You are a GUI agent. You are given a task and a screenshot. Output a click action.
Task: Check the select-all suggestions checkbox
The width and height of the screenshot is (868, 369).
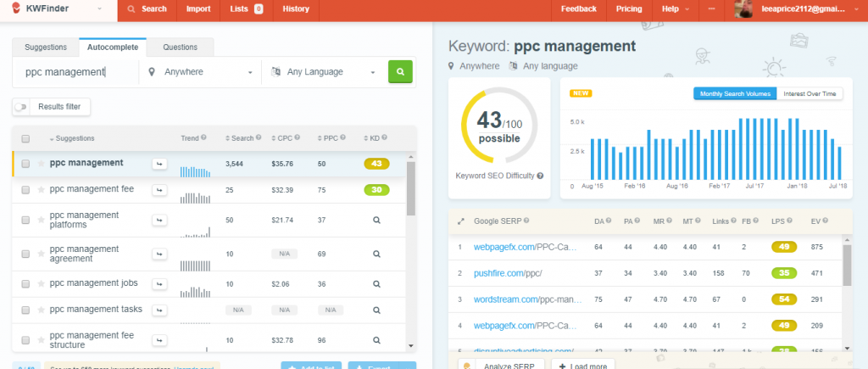point(25,138)
